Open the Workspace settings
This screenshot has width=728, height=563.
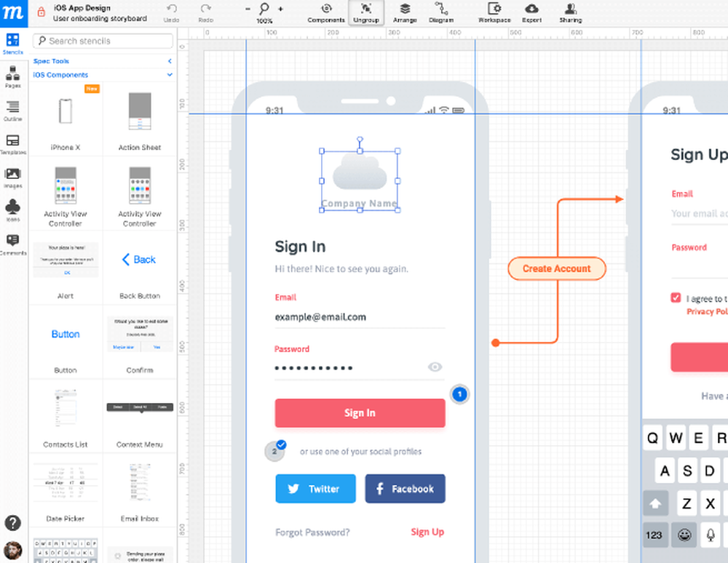pyautogui.click(x=494, y=13)
